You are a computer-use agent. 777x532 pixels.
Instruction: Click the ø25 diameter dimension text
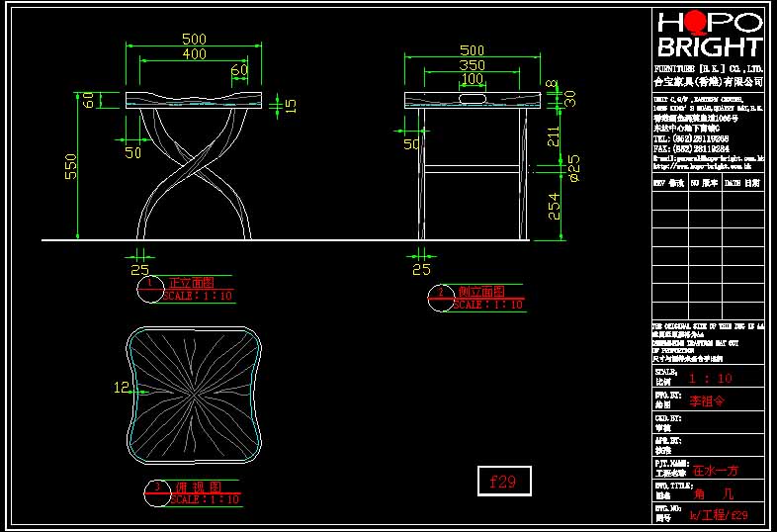point(573,168)
